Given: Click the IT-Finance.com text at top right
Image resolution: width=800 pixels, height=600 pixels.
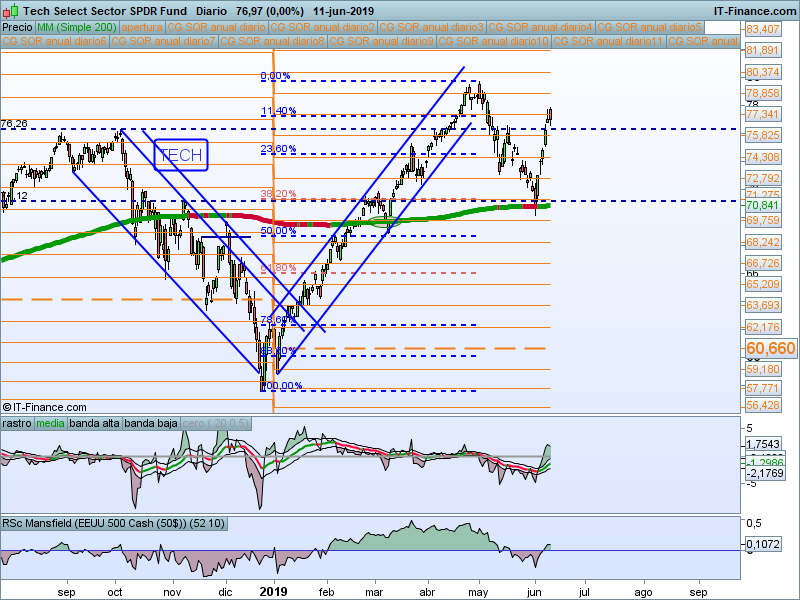Looking at the screenshot, I should coord(755,11).
